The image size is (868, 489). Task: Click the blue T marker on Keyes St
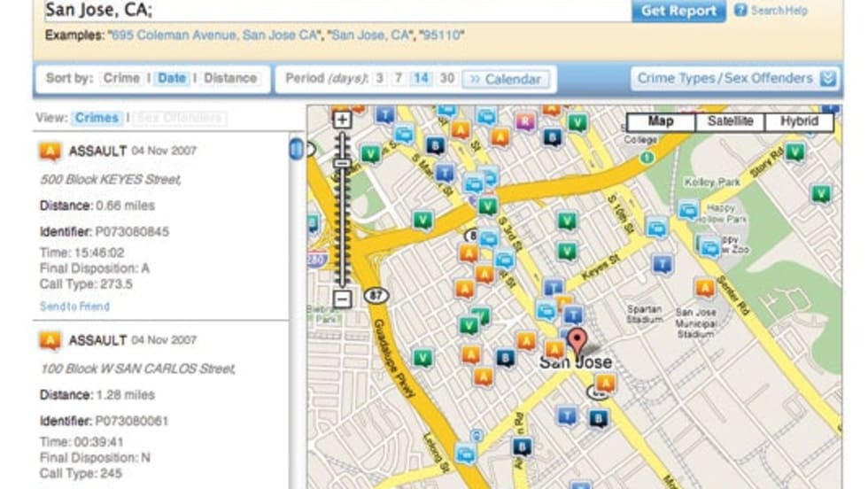click(x=662, y=263)
